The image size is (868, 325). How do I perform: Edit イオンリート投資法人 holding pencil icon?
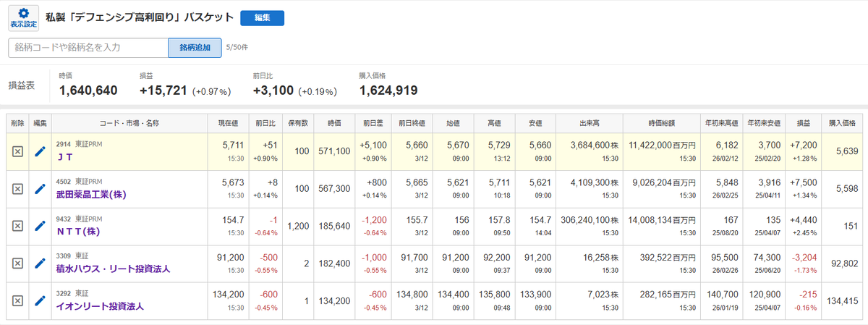click(x=41, y=300)
